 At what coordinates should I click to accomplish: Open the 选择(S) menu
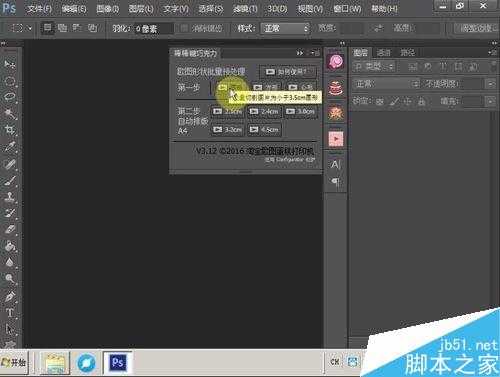(211, 9)
